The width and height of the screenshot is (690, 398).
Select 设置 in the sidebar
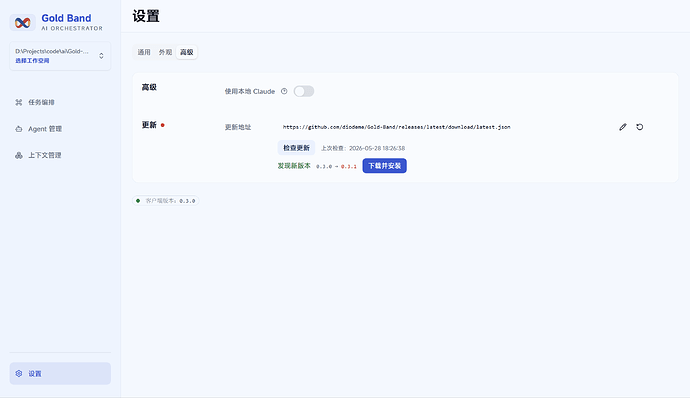(60, 373)
